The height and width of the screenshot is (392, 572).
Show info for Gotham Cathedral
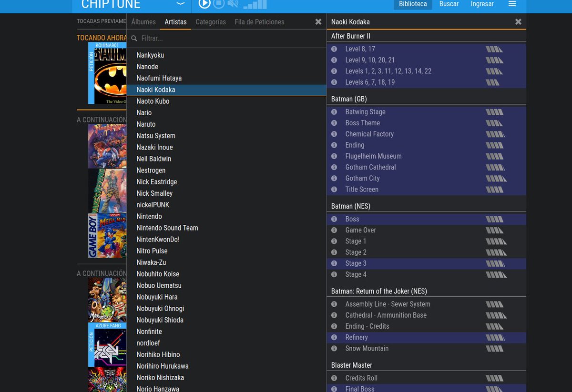pos(334,167)
